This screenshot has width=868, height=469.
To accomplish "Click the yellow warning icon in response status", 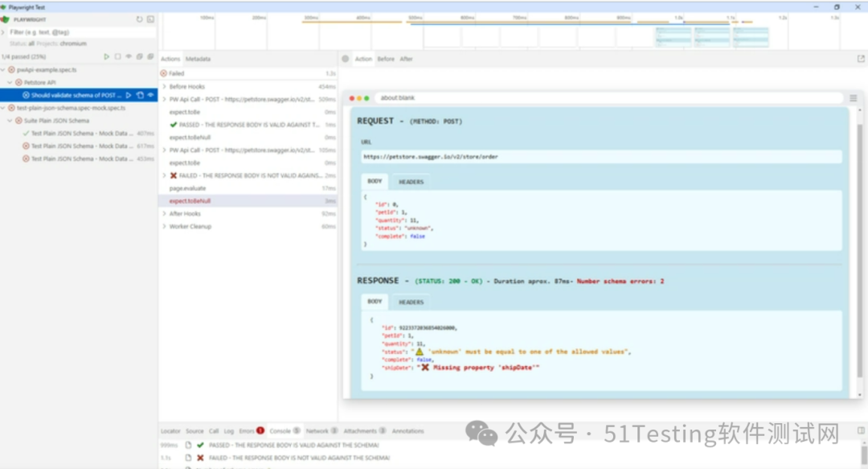I will tap(419, 352).
